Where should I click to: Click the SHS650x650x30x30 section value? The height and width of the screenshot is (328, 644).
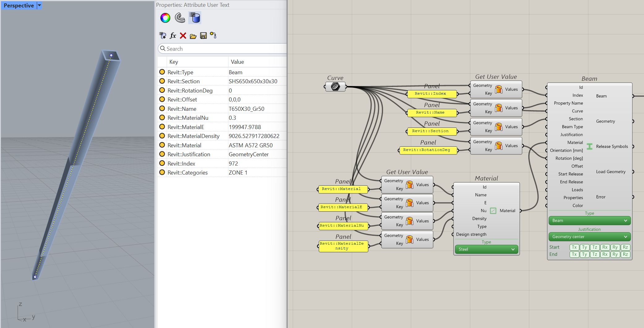pos(253,81)
